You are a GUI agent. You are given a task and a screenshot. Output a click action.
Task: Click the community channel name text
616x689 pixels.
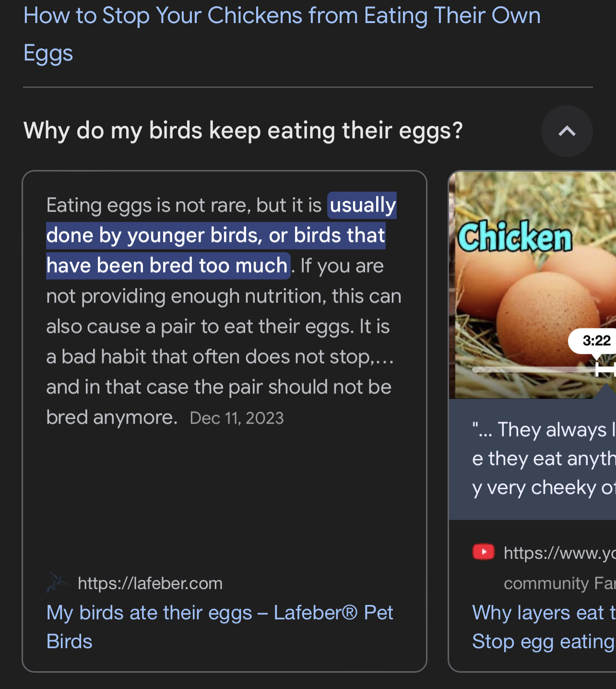[x=559, y=583]
